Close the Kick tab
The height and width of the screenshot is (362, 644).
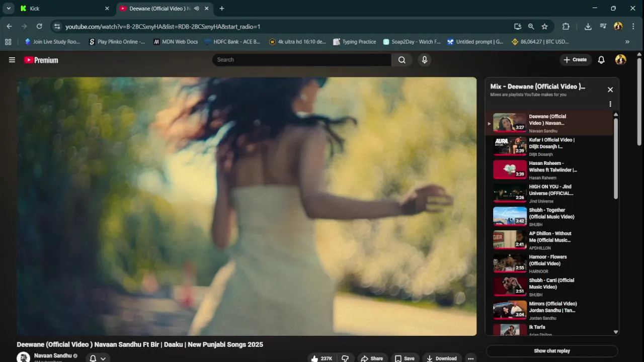click(107, 9)
